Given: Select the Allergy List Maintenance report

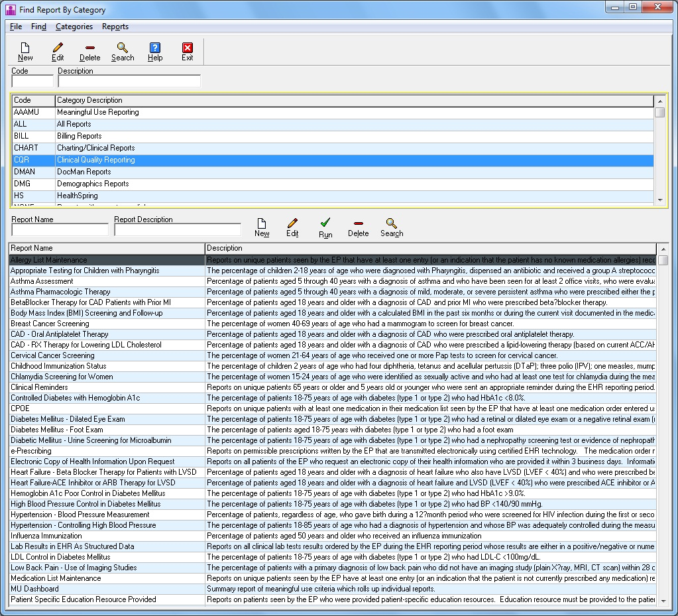Looking at the screenshot, I should pyautogui.click(x=333, y=260).
